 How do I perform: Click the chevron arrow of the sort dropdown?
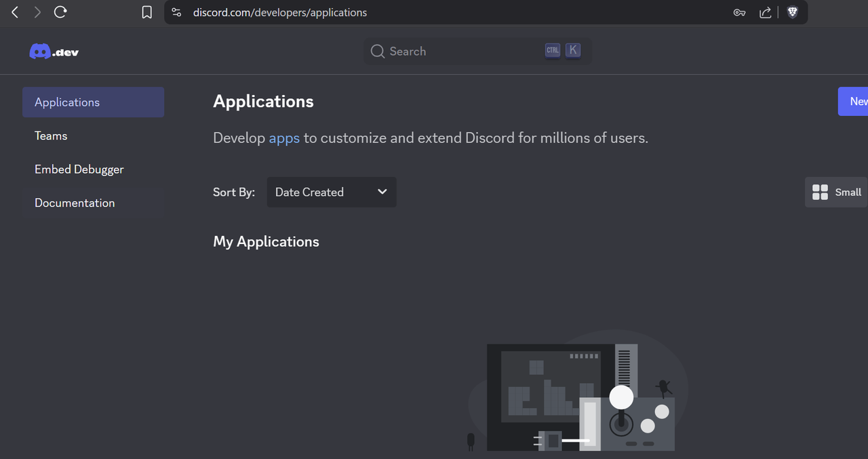(x=382, y=192)
